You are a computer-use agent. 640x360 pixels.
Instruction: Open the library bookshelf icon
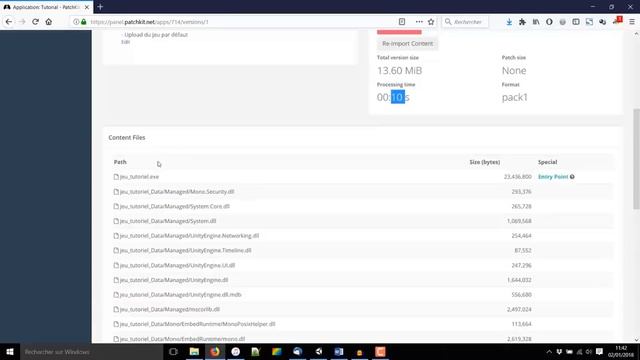[536, 22]
